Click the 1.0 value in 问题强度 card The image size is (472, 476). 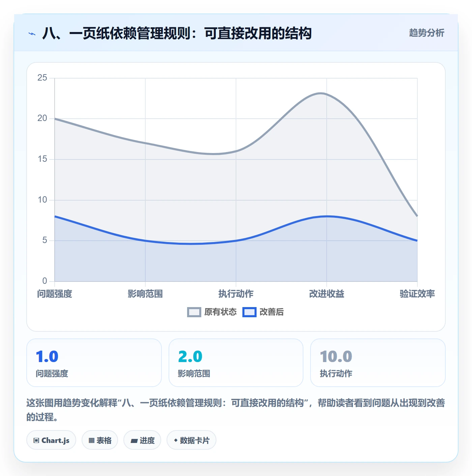coord(47,357)
